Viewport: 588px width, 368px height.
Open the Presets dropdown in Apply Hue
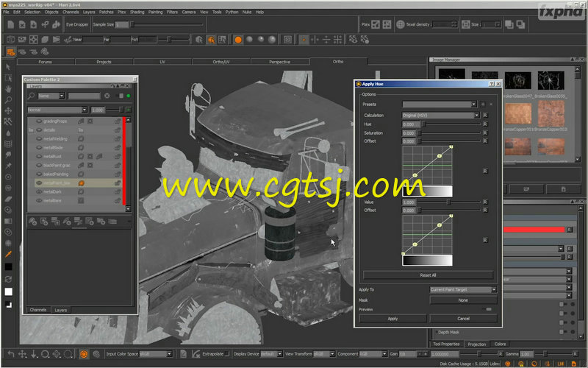439,105
